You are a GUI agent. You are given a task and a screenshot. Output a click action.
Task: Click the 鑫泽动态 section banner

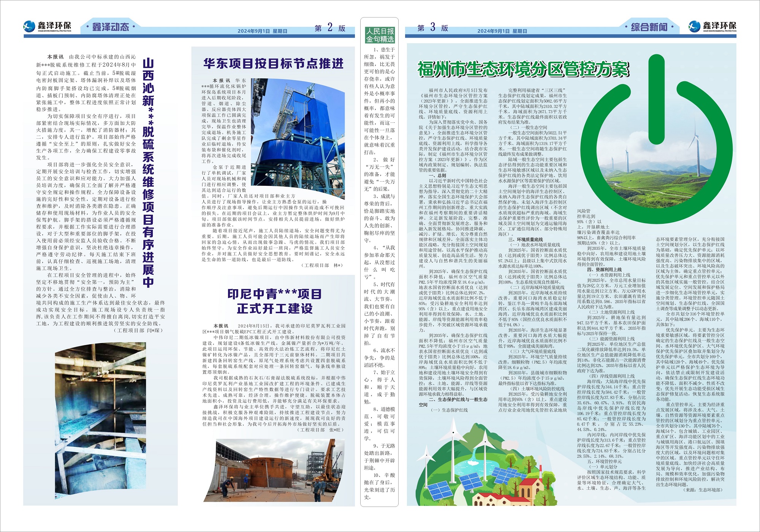tap(111, 27)
